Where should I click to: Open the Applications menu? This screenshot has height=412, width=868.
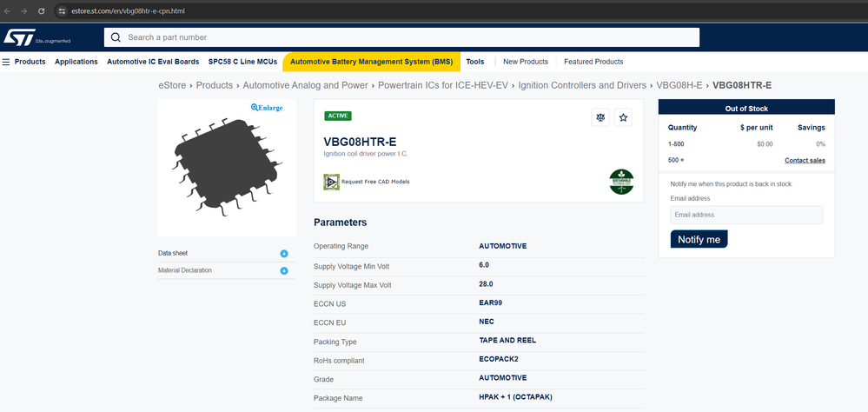coord(76,62)
